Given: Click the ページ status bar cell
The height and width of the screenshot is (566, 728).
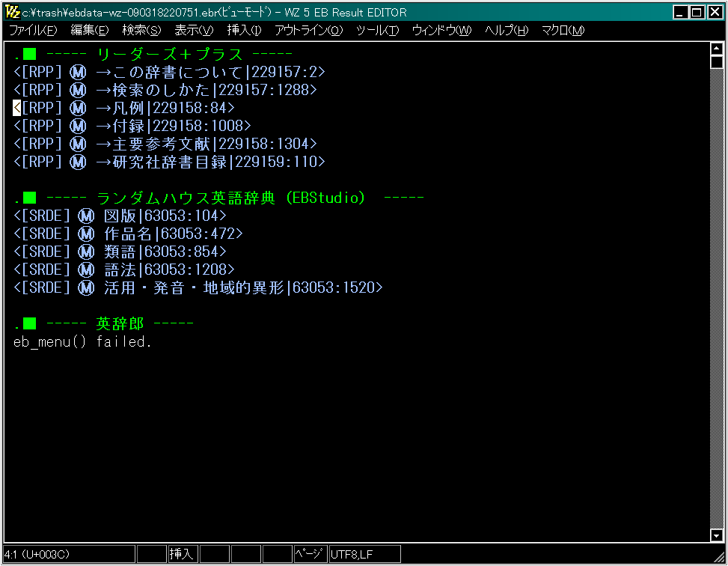Looking at the screenshot, I should tap(311, 554).
